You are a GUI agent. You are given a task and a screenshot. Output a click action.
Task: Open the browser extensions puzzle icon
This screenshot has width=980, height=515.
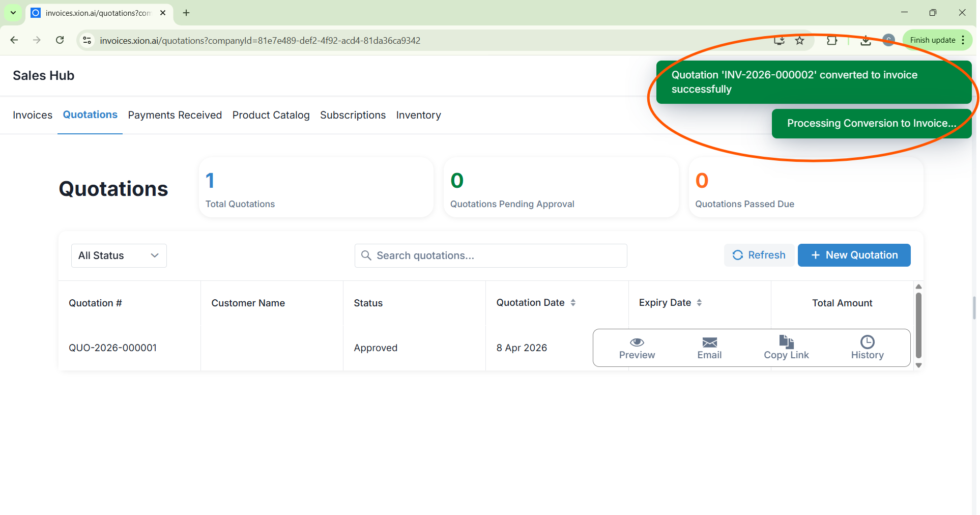tap(832, 40)
